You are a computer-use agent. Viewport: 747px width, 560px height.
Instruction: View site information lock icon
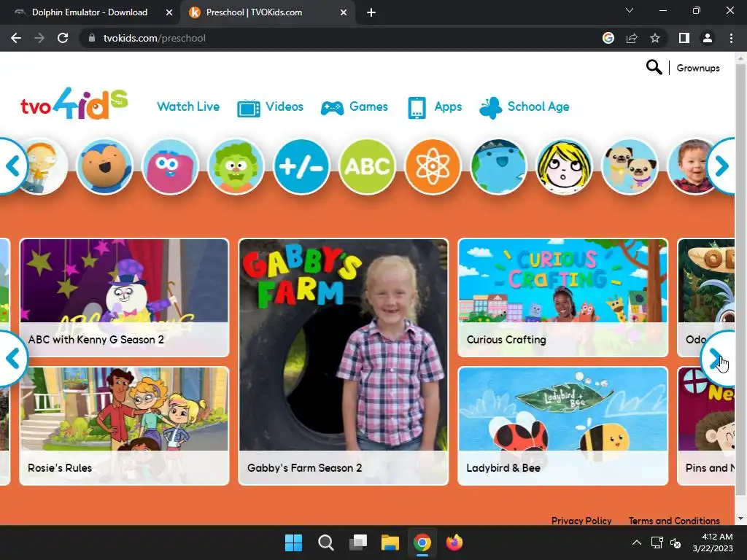(92, 38)
